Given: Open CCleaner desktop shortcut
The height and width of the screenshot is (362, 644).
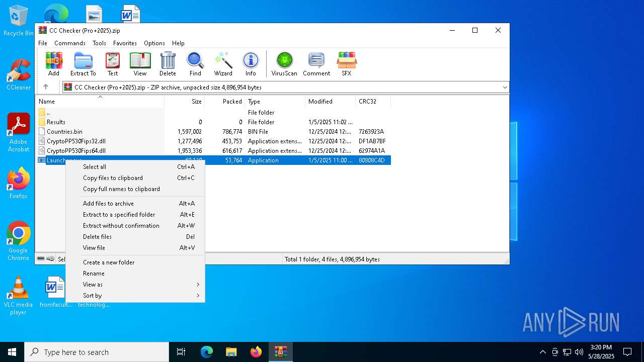Looking at the screenshot, I should tap(19, 75).
